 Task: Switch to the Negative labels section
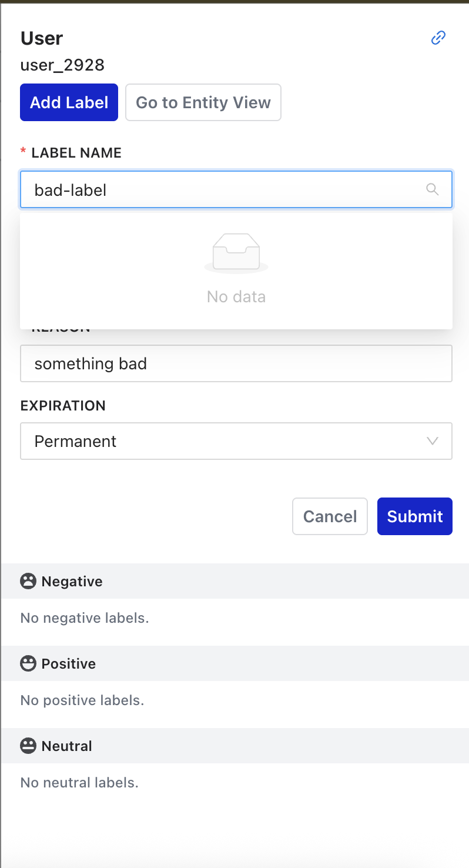tap(72, 580)
